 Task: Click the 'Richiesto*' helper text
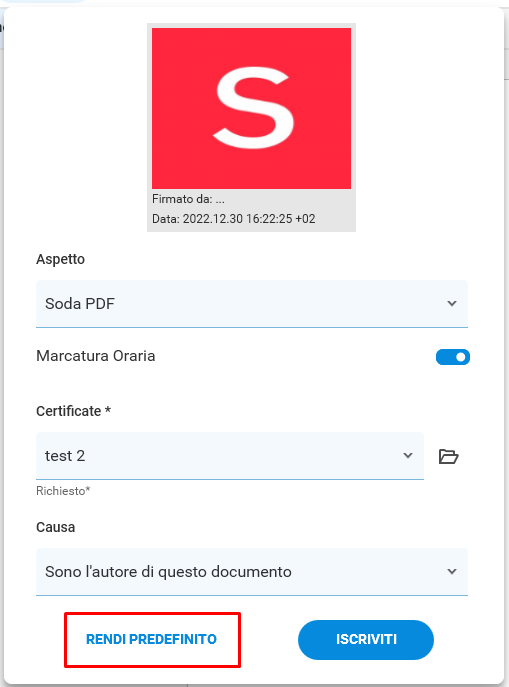pyautogui.click(x=63, y=491)
